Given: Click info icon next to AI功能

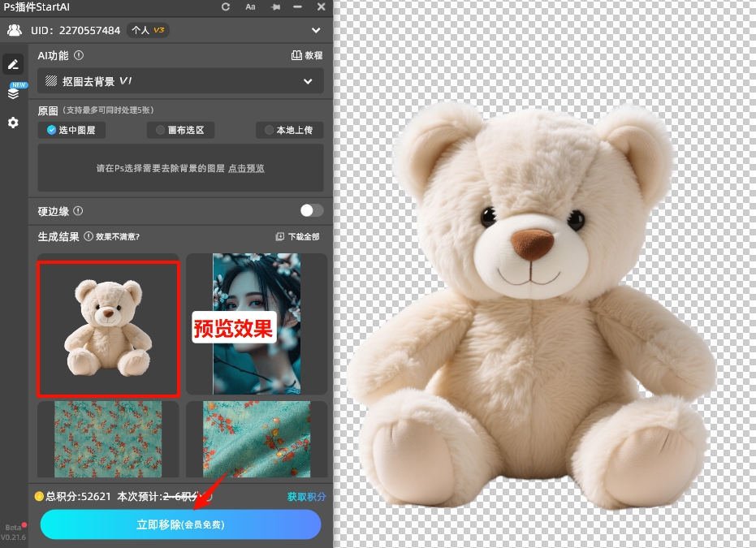Looking at the screenshot, I should [79, 56].
